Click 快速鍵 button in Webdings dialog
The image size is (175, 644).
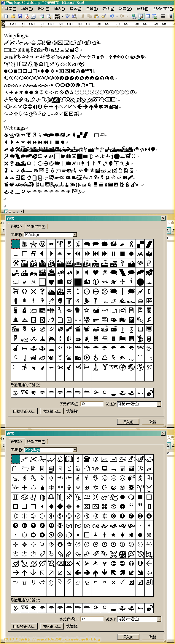click(x=52, y=411)
